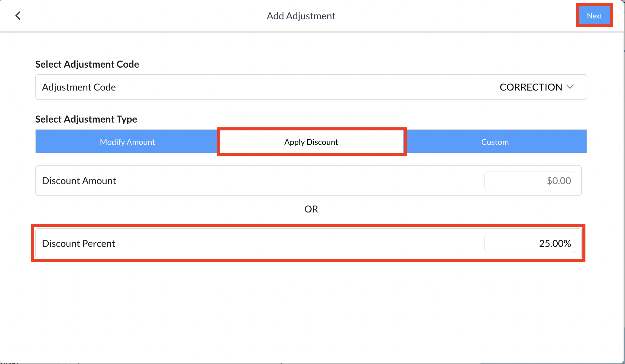Click the Discount Percent label
Viewport: 625px width, 364px height.
(x=79, y=243)
